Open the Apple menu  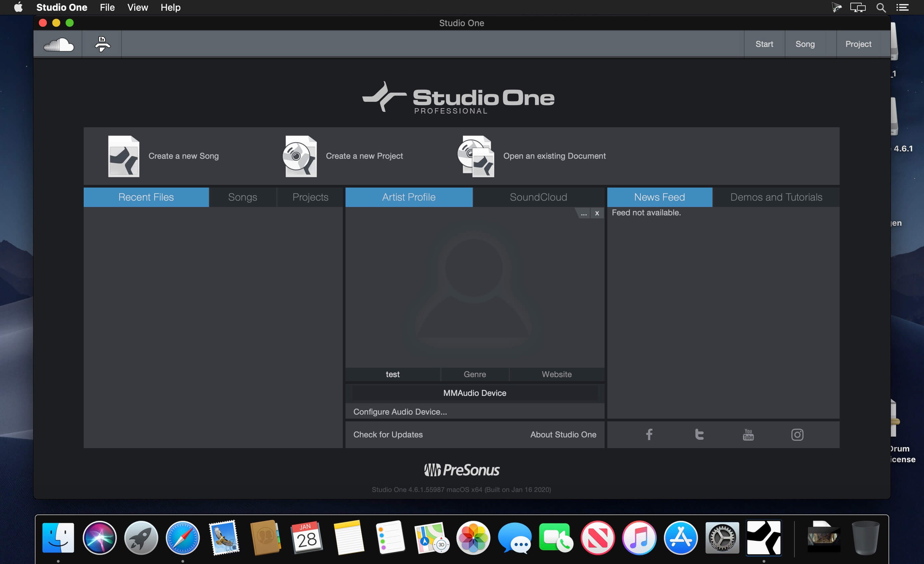pos(18,7)
